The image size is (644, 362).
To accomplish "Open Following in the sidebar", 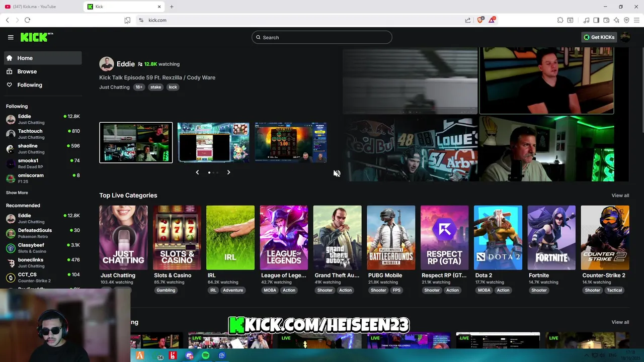I will [x=43, y=85].
